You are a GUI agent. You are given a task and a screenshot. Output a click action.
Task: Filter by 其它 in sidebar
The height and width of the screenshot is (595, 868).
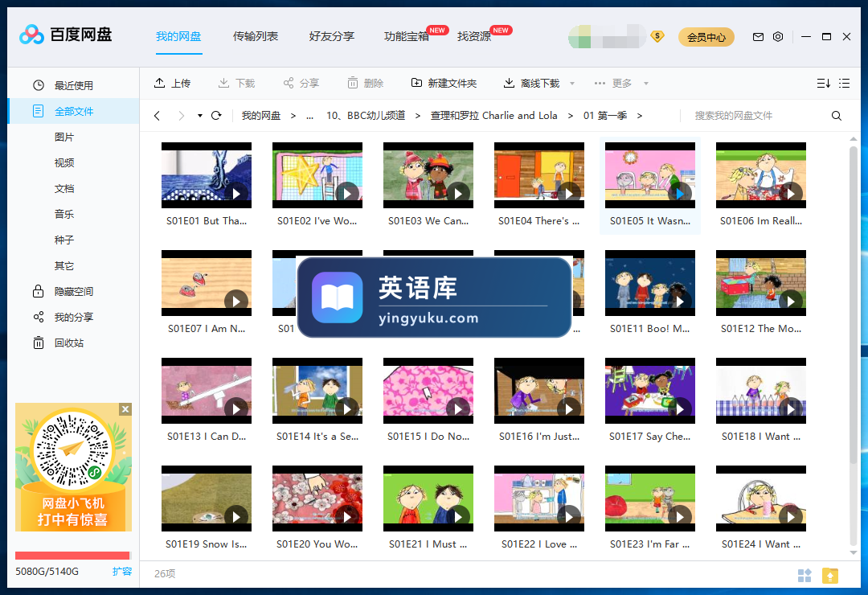[x=64, y=265]
